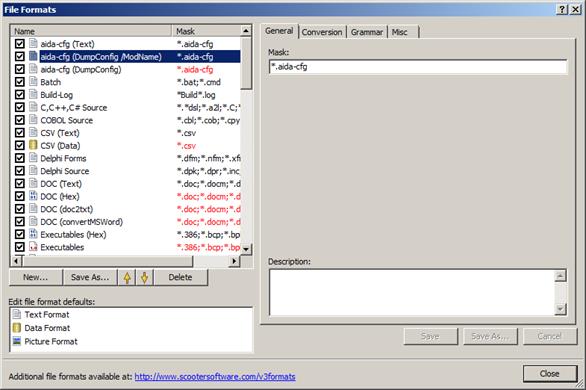This screenshot has height=390, width=586.
Task: Select the DOC (doc2txt) format row
Action: tap(126, 209)
